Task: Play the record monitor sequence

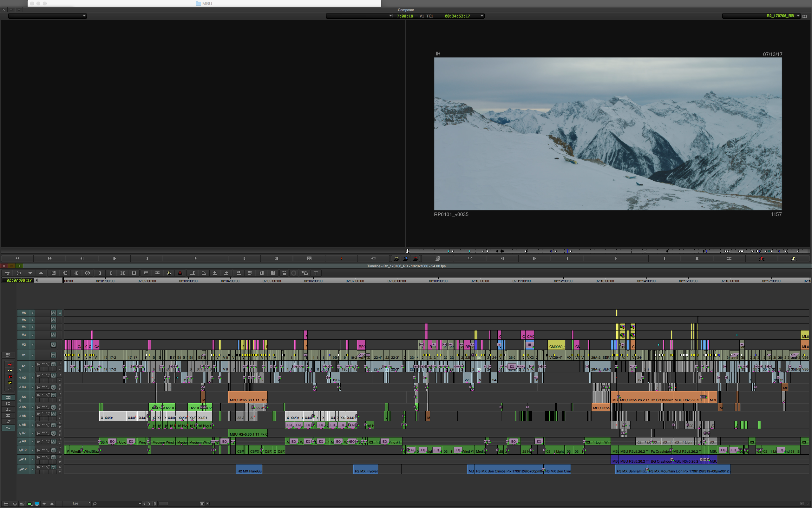Action: pyautogui.click(x=616, y=258)
